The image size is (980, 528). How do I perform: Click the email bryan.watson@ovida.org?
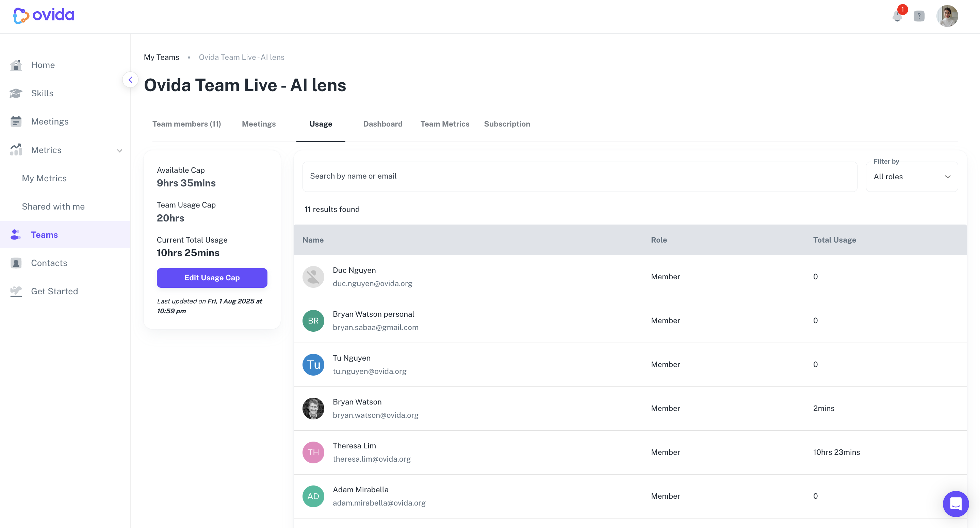[375, 415]
